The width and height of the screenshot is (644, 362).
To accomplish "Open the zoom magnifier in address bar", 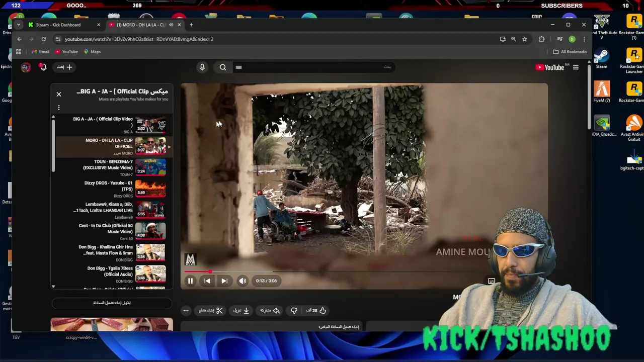I will tap(514, 39).
